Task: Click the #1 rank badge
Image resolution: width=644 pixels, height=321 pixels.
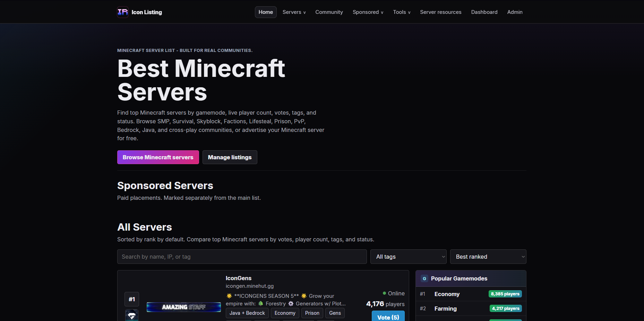Action: pos(132,299)
